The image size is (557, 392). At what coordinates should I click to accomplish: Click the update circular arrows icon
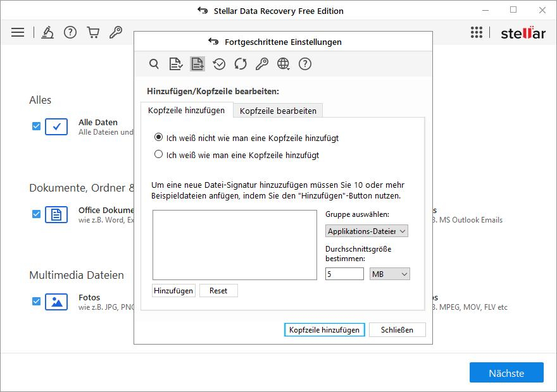coord(241,64)
